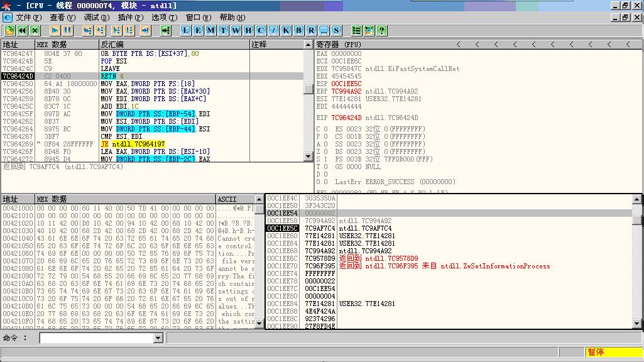Click the stack pane scroll-up arrow
Viewport: 644px width, 362px height.
[x=636, y=199]
